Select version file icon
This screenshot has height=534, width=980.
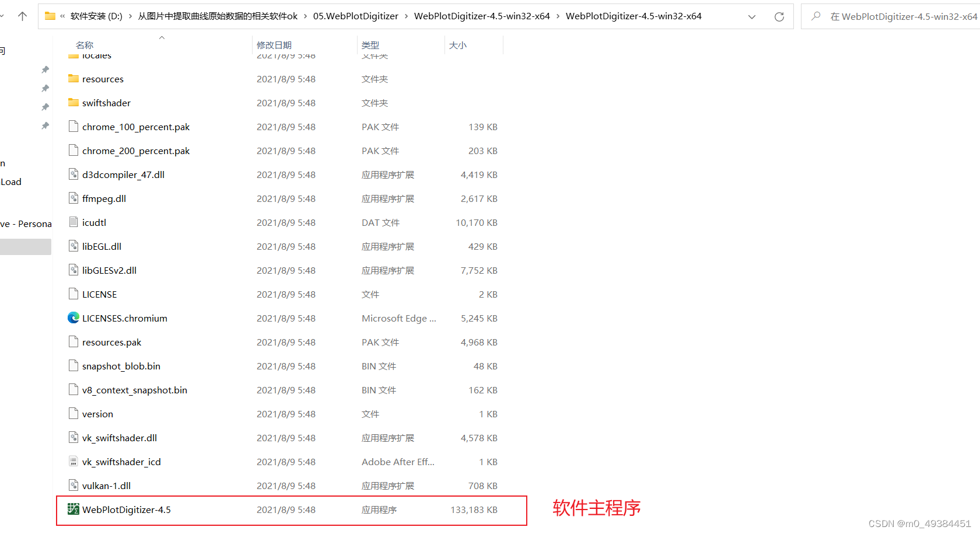click(x=73, y=414)
